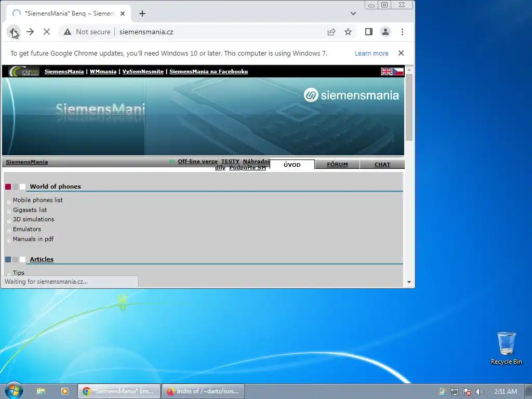The width and height of the screenshot is (532, 399).
Task: Click World of phones heading
Action: (55, 187)
